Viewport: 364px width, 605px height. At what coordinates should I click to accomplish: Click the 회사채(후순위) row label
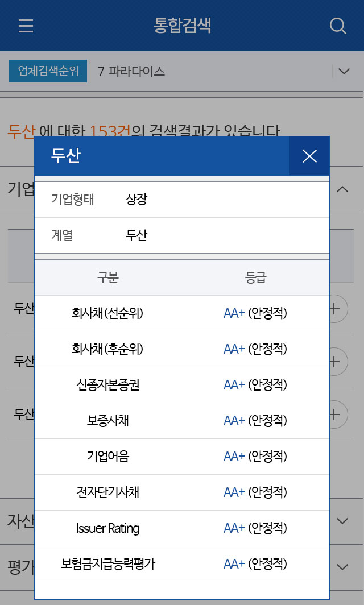107,349
